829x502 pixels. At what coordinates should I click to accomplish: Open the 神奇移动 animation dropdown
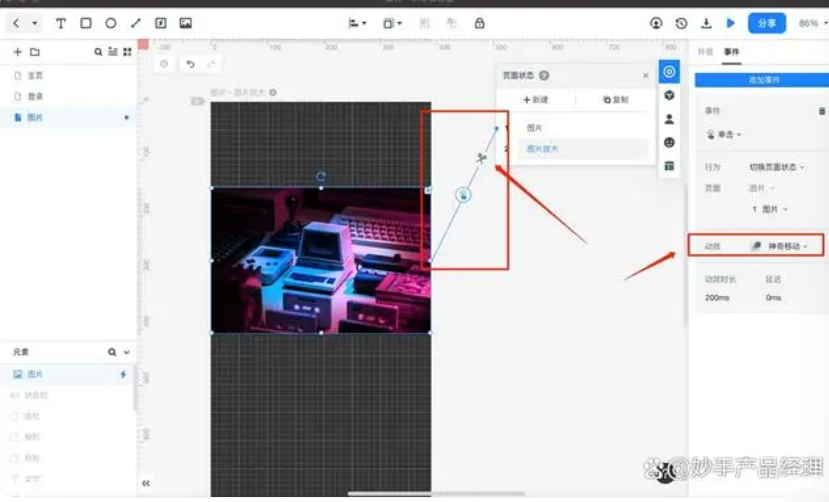point(781,246)
